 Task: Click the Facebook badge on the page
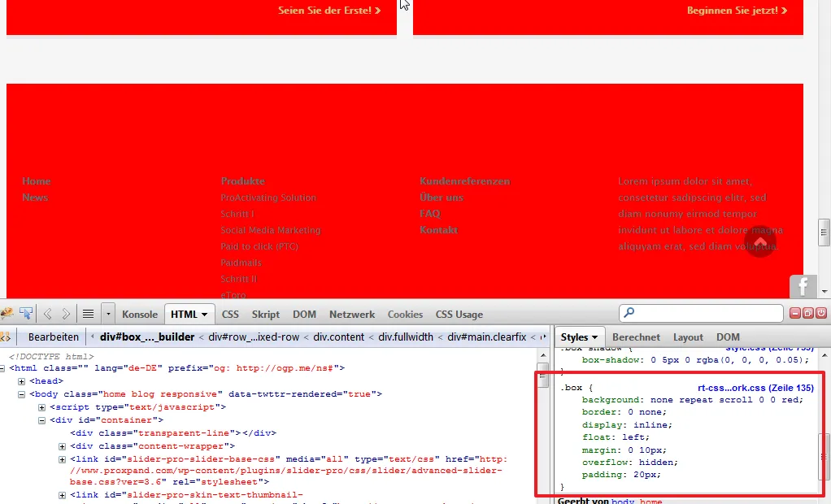[803, 287]
